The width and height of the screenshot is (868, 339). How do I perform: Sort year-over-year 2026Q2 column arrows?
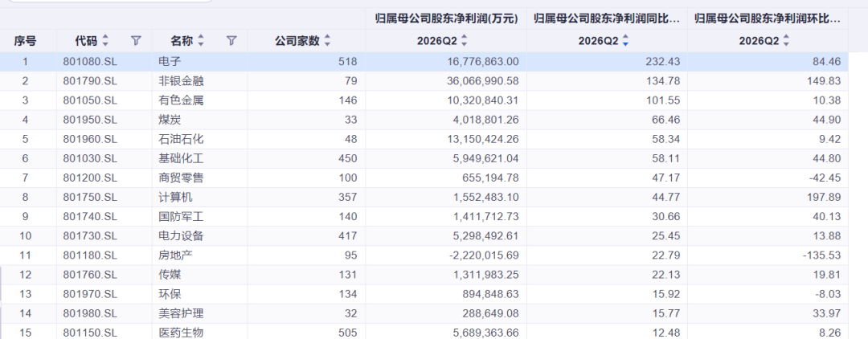pyautogui.click(x=625, y=40)
